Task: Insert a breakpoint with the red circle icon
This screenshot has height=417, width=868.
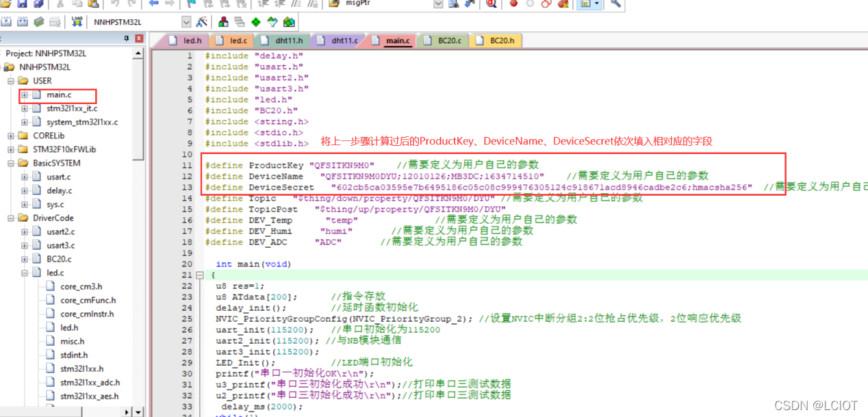Action: coord(513,3)
